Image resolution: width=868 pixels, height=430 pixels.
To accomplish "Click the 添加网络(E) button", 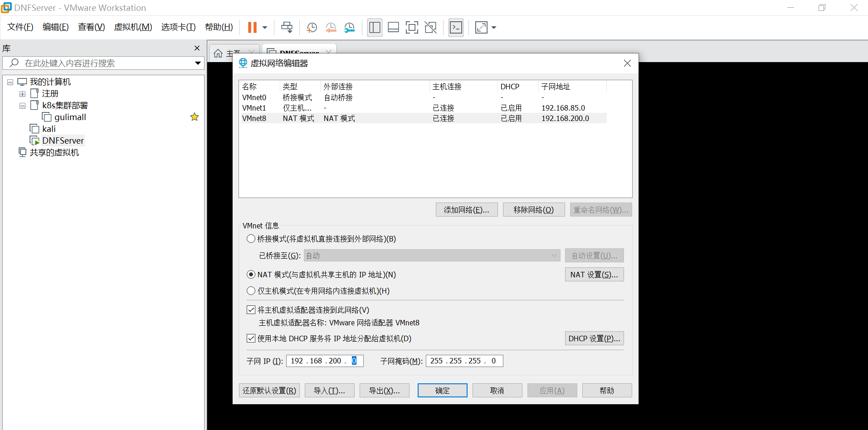I will point(466,210).
